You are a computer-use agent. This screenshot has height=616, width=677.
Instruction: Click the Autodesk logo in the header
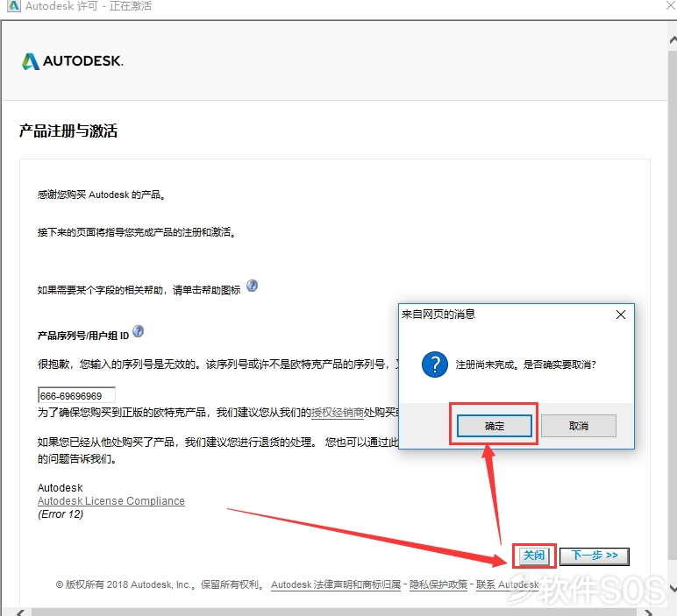(72, 60)
